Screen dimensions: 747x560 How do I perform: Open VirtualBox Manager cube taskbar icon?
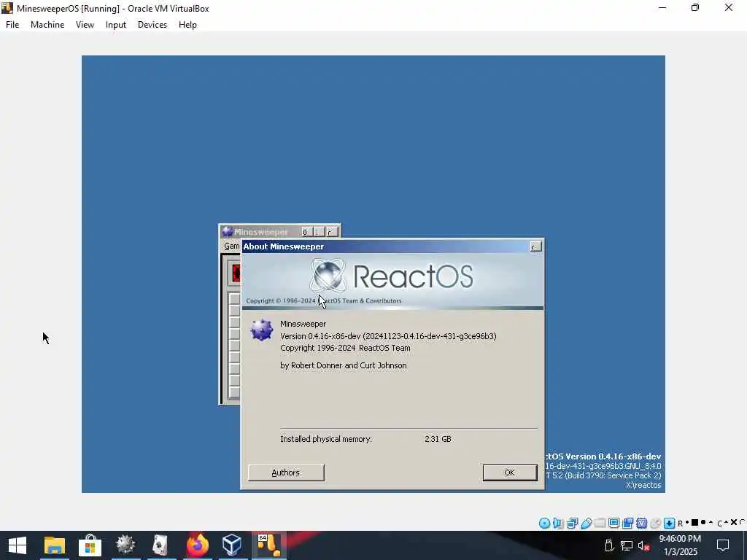pyautogui.click(x=232, y=545)
